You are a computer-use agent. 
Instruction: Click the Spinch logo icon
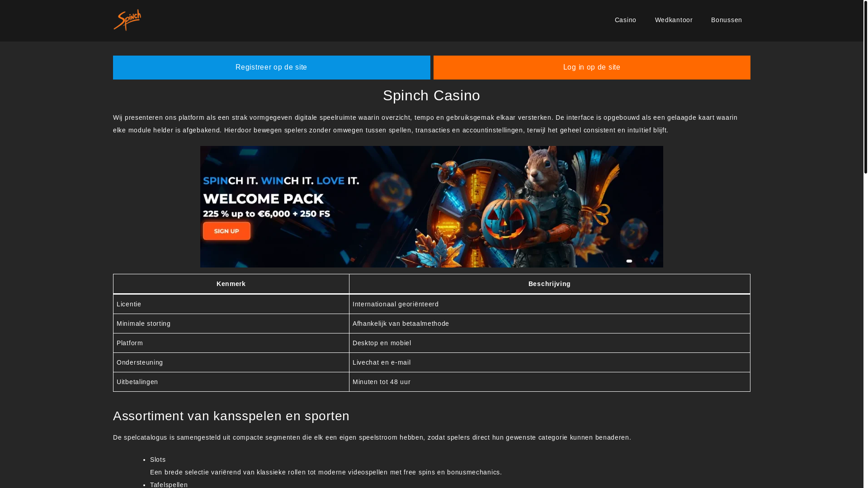coord(127,20)
